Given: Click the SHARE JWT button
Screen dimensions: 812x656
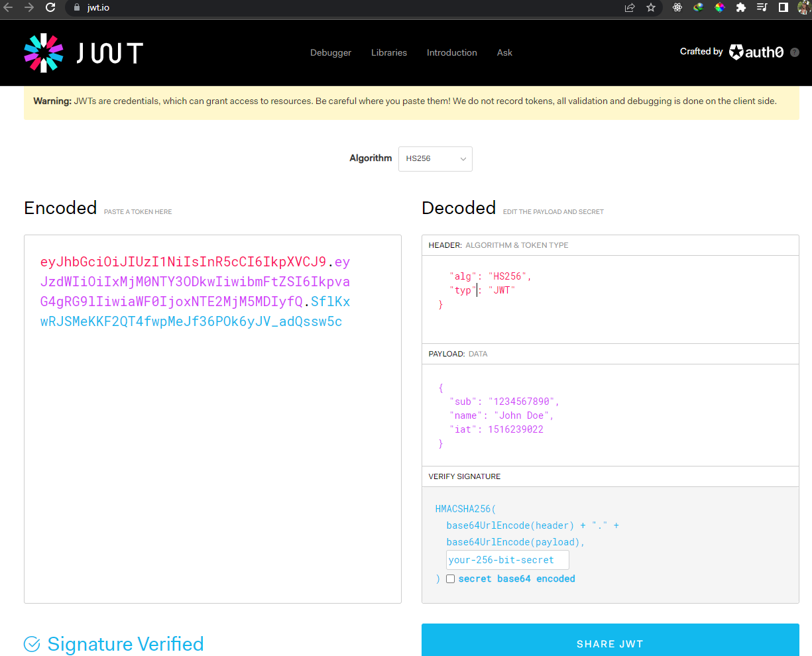Looking at the screenshot, I should [x=610, y=643].
